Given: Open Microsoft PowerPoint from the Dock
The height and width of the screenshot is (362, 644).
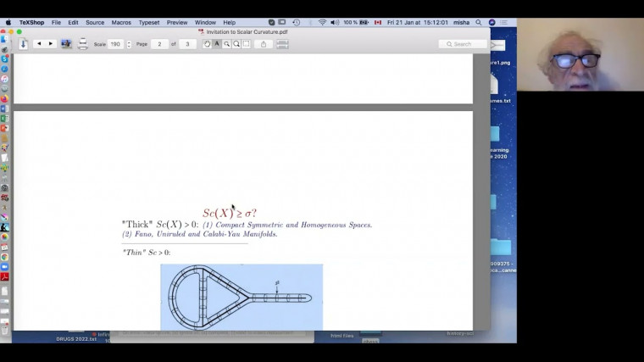Looking at the screenshot, I should click(x=4, y=128).
